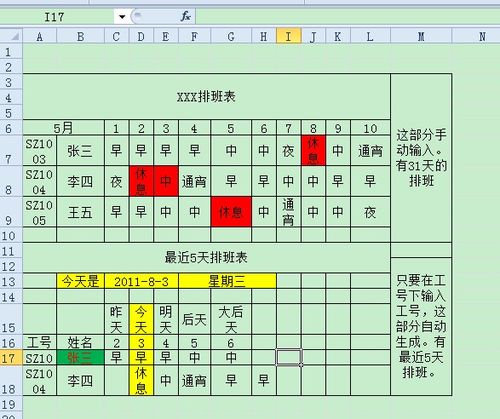Click the 最近5天排班表 heading cell
Screen dimensions: 500x419
(x=206, y=258)
